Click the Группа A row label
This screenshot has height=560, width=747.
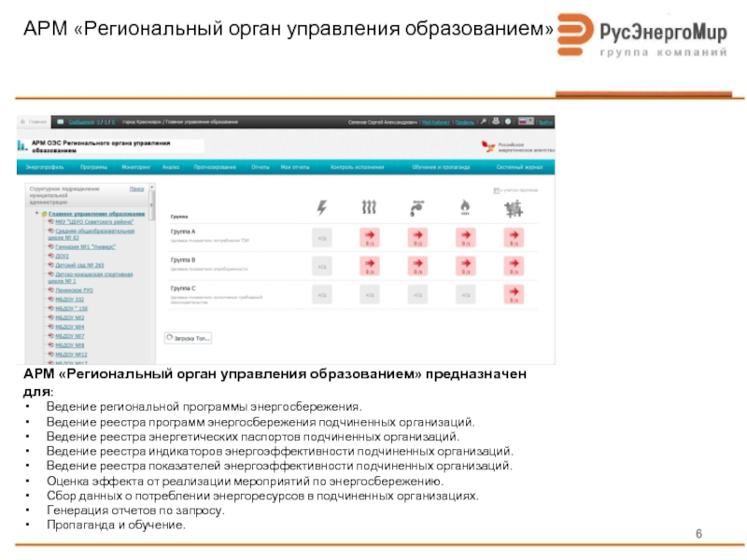coord(183,231)
